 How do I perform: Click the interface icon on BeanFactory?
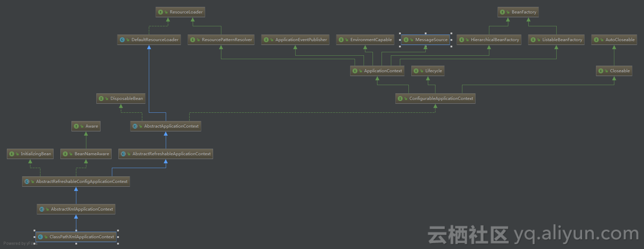pyautogui.click(x=502, y=12)
